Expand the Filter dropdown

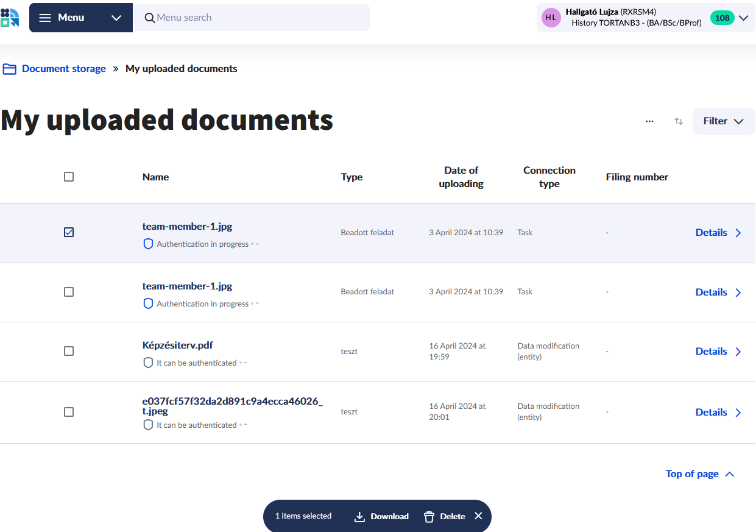point(724,121)
